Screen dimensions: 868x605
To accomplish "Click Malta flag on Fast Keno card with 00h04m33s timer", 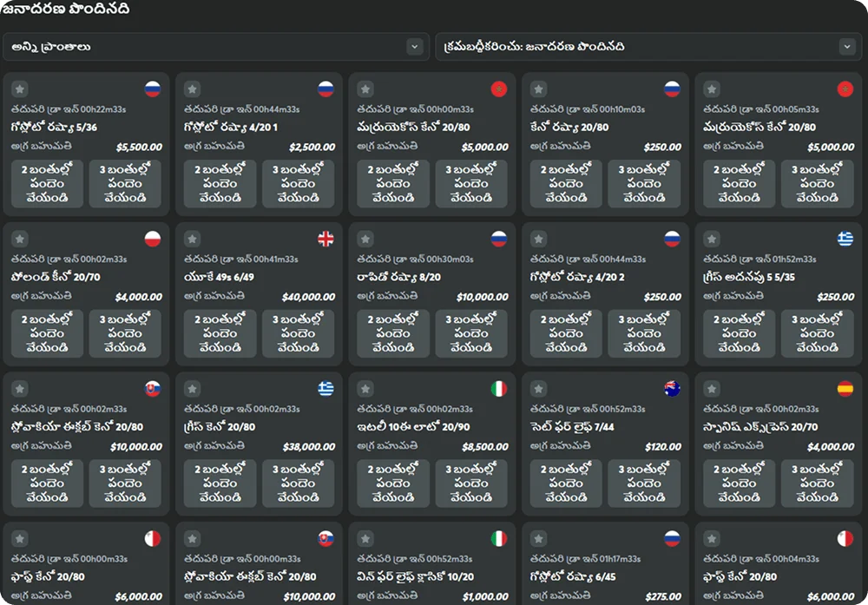I will pyautogui.click(x=845, y=538).
